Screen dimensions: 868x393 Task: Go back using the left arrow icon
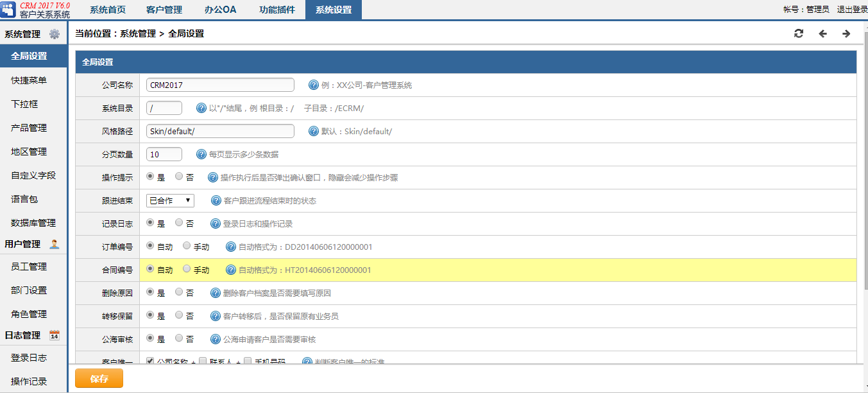(823, 33)
